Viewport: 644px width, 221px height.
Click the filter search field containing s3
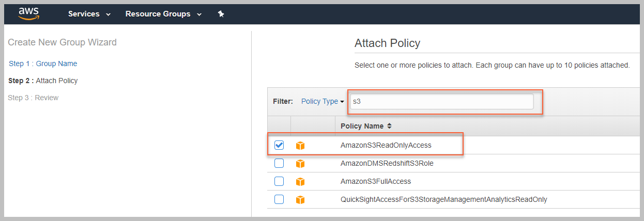tap(442, 101)
